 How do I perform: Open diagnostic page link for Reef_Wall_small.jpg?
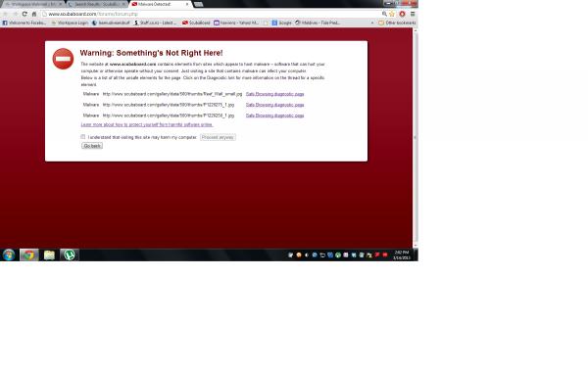[x=274, y=94]
